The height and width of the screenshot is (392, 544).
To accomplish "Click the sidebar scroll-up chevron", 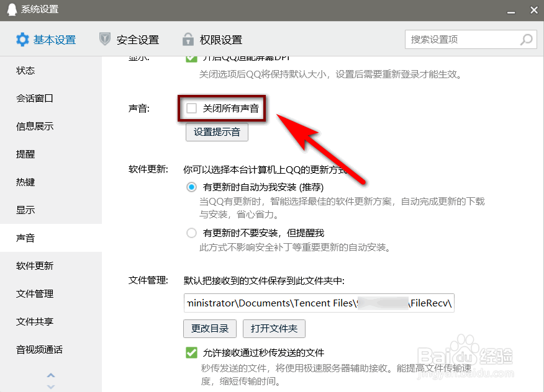I will click(x=51, y=375).
